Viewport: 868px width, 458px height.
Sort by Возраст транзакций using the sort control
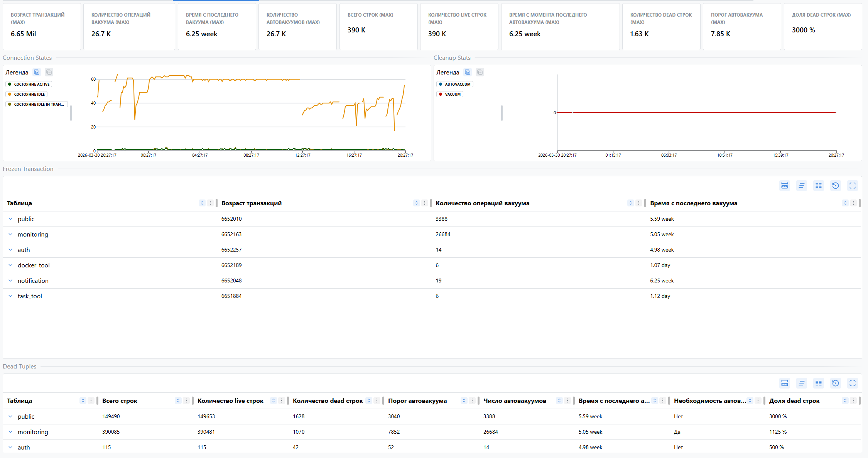(416, 203)
